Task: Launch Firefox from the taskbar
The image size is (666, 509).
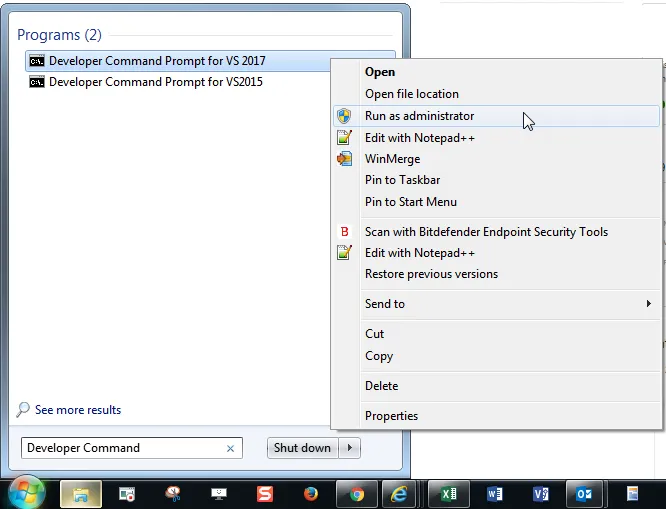Action: 311,494
